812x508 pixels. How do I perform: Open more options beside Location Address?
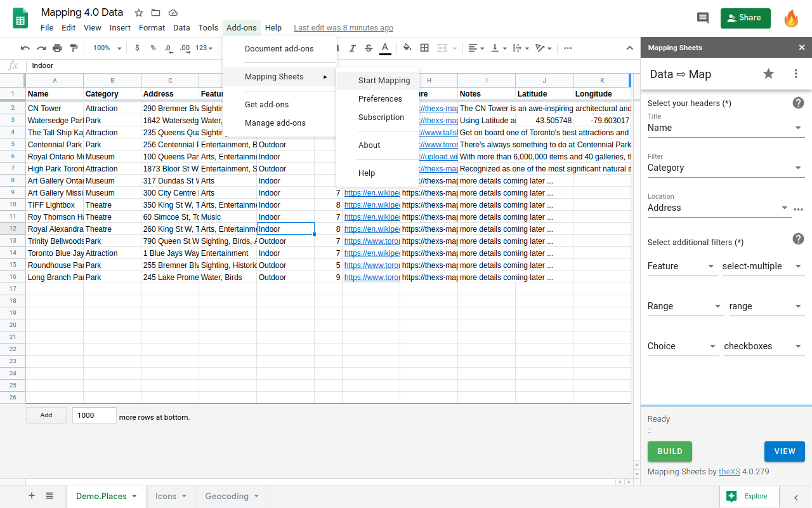799,210
